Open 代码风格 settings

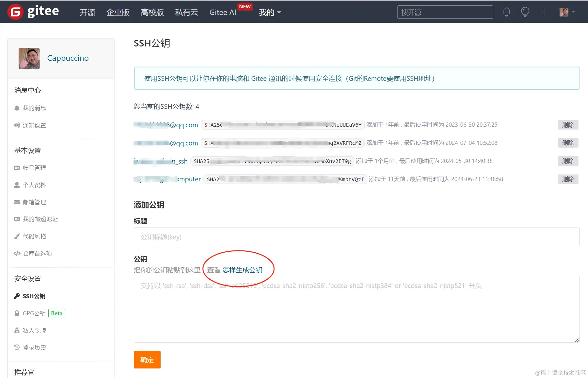pyautogui.click(x=34, y=236)
